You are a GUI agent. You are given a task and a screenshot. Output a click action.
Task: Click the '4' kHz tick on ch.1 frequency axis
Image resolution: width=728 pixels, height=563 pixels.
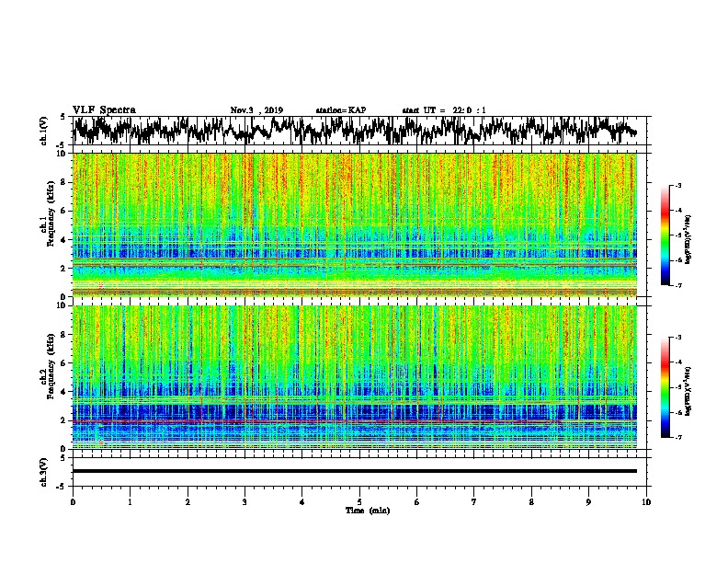pyautogui.click(x=64, y=240)
